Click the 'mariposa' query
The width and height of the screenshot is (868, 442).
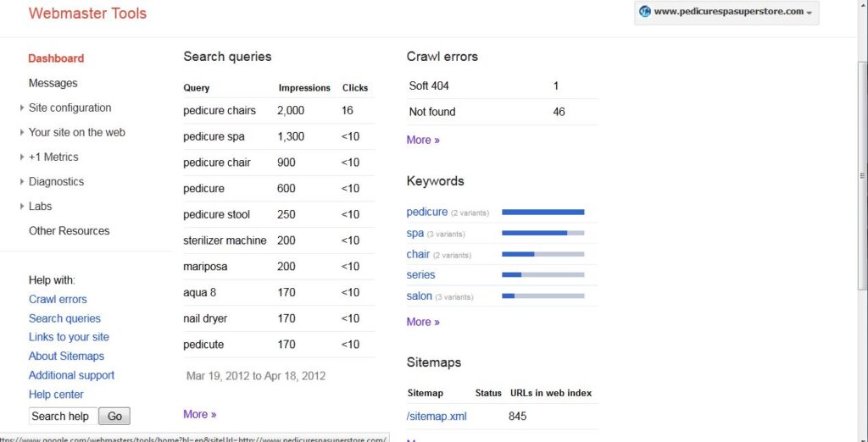pos(205,267)
